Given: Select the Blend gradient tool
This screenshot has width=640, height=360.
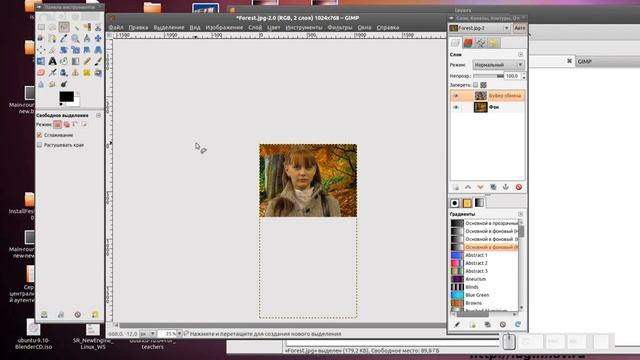Looking at the screenshot, I should [76, 61].
